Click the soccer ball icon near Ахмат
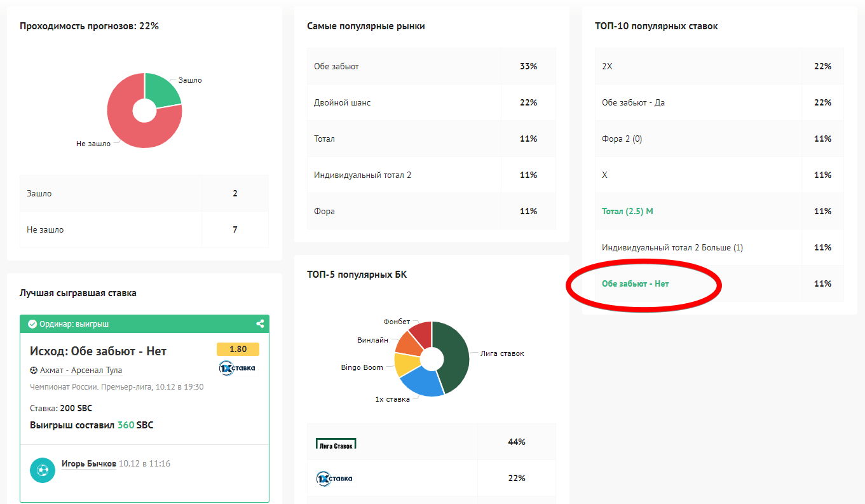The width and height of the screenshot is (865, 504). click(34, 371)
